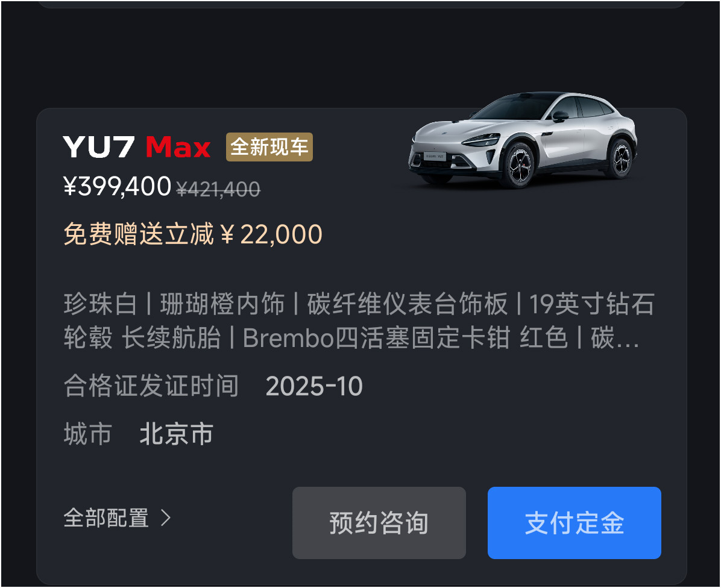Tap the blue 支付定金 deposit button

[x=575, y=523]
